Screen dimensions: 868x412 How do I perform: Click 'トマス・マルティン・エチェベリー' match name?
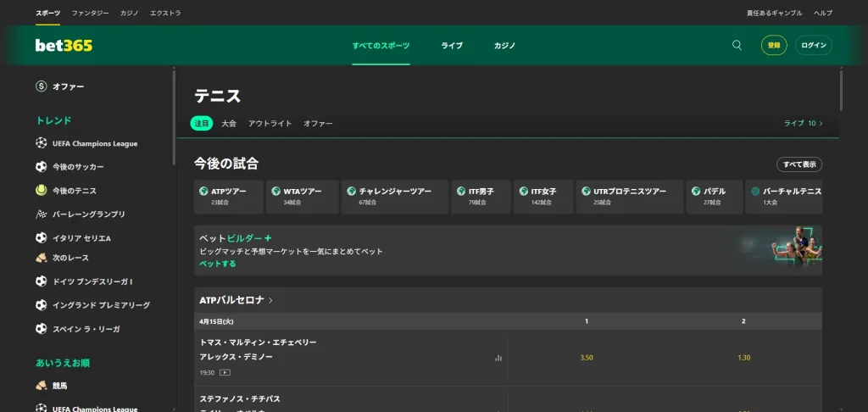click(258, 342)
